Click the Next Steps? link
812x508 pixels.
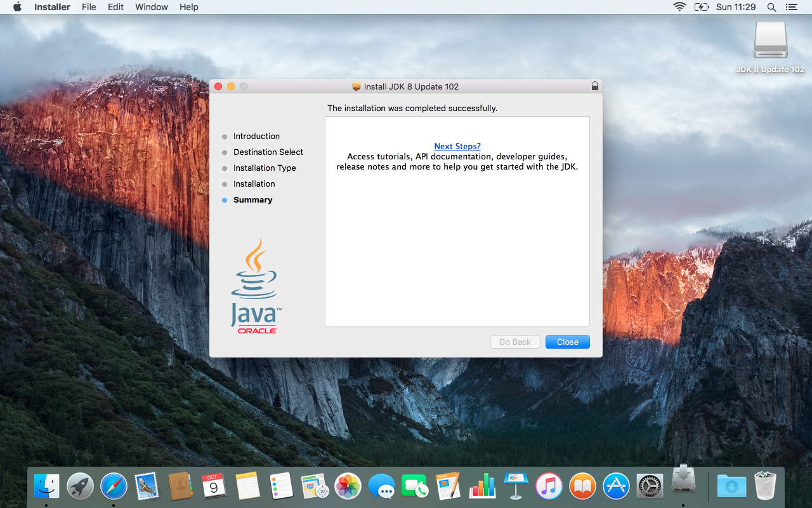pos(457,146)
